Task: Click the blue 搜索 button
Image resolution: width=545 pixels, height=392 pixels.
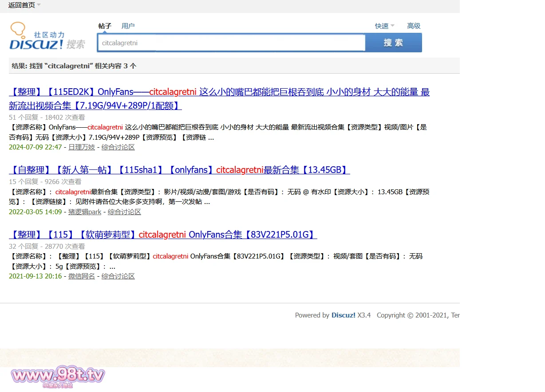Action: [393, 43]
